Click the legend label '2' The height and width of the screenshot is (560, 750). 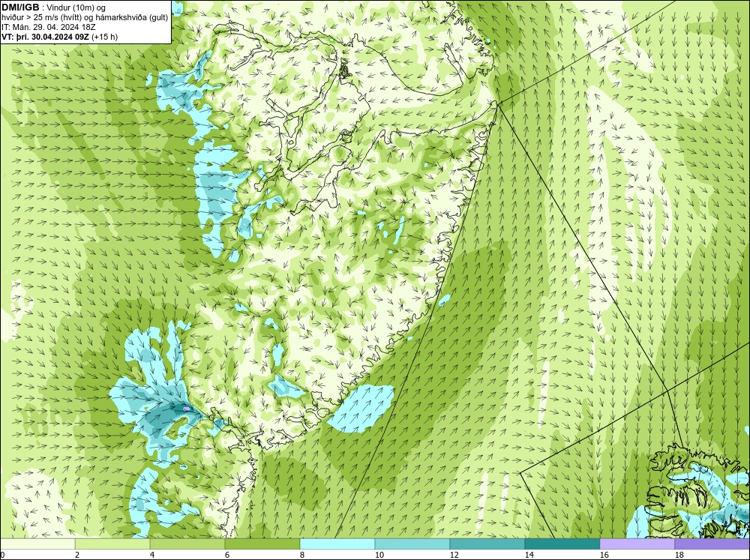[77, 555]
